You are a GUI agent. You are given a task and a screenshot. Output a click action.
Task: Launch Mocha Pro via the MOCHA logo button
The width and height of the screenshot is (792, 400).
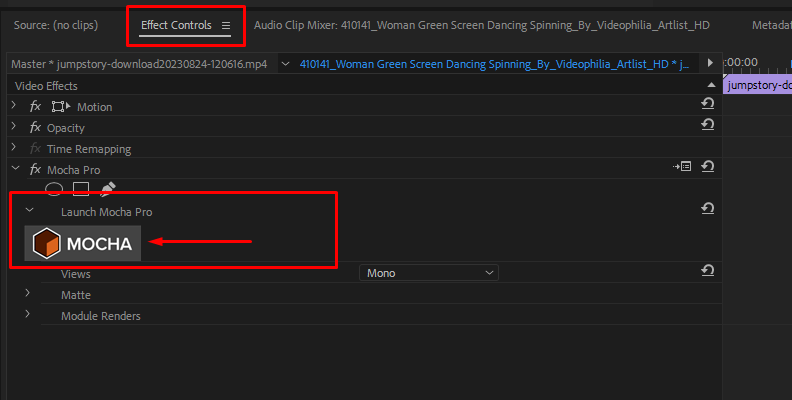point(83,243)
